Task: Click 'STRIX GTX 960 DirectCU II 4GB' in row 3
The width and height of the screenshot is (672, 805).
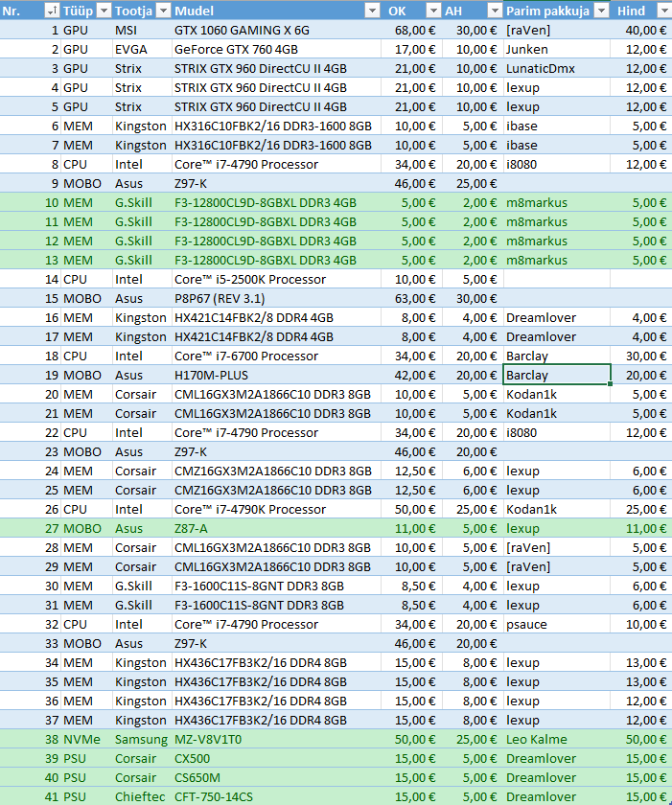Action: coord(276,69)
